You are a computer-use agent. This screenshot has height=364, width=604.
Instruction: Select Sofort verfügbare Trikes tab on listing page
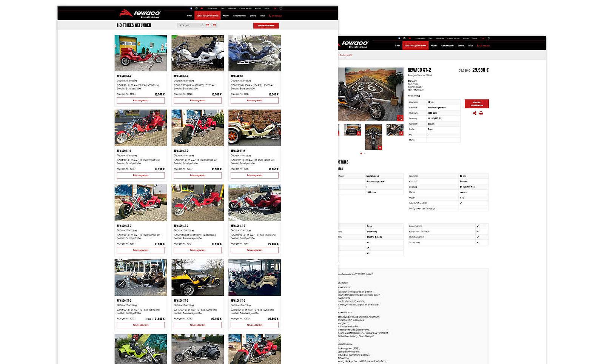[208, 16]
